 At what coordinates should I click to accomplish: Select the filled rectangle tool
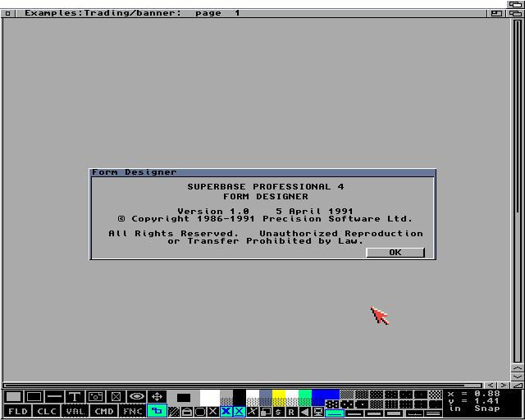13,397
